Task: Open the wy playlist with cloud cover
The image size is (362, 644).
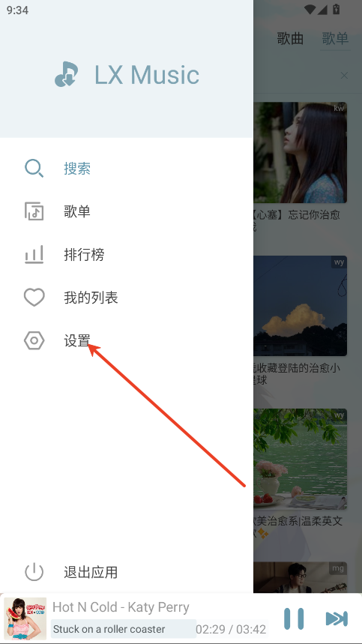Action: pos(300,306)
